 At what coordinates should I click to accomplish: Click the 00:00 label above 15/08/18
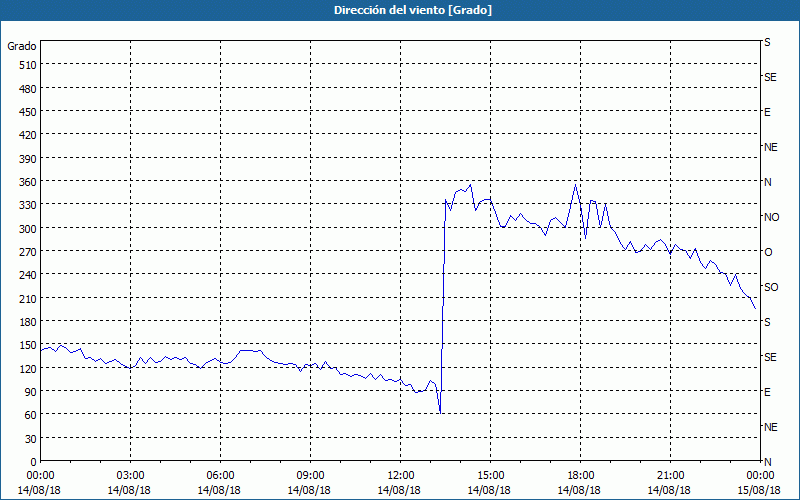tap(759, 476)
